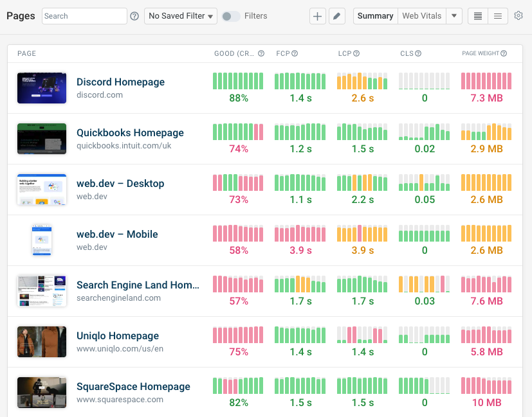Switch to compact row view icon
The width and height of the screenshot is (532, 417).
pyautogui.click(x=477, y=16)
